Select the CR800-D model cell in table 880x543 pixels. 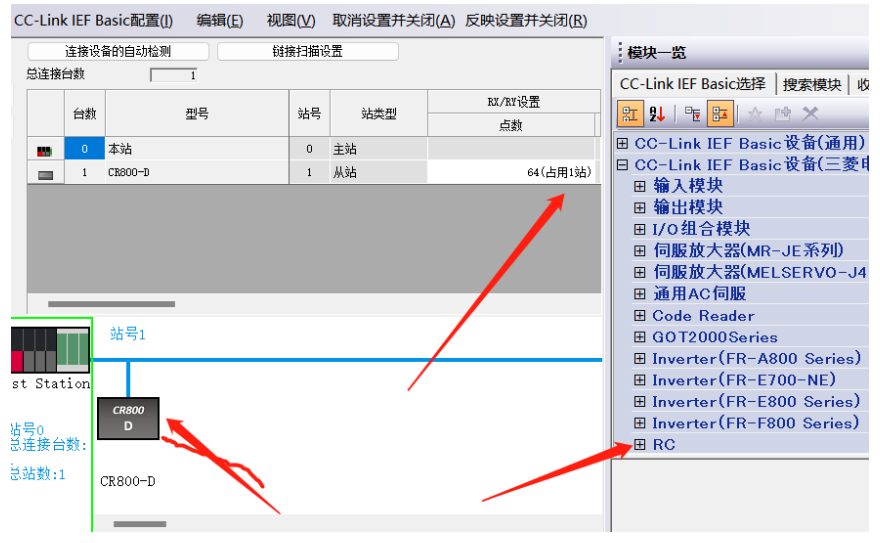tap(197, 172)
